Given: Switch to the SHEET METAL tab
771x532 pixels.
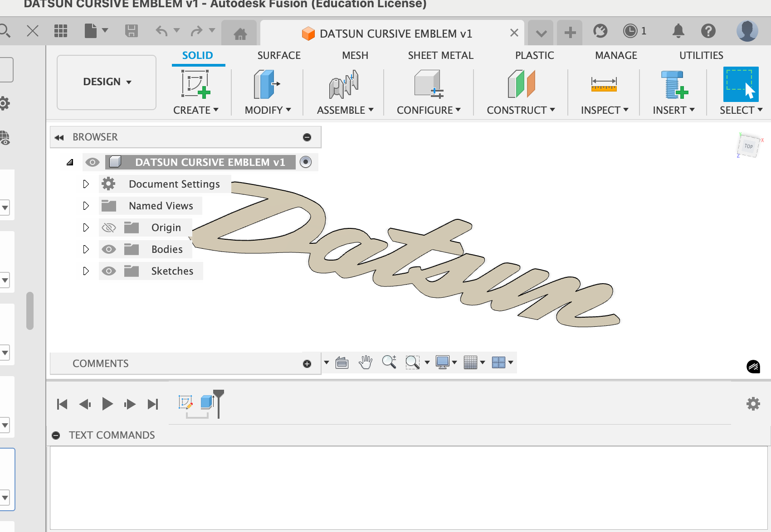Looking at the screenshot, I should coord(440,55).
